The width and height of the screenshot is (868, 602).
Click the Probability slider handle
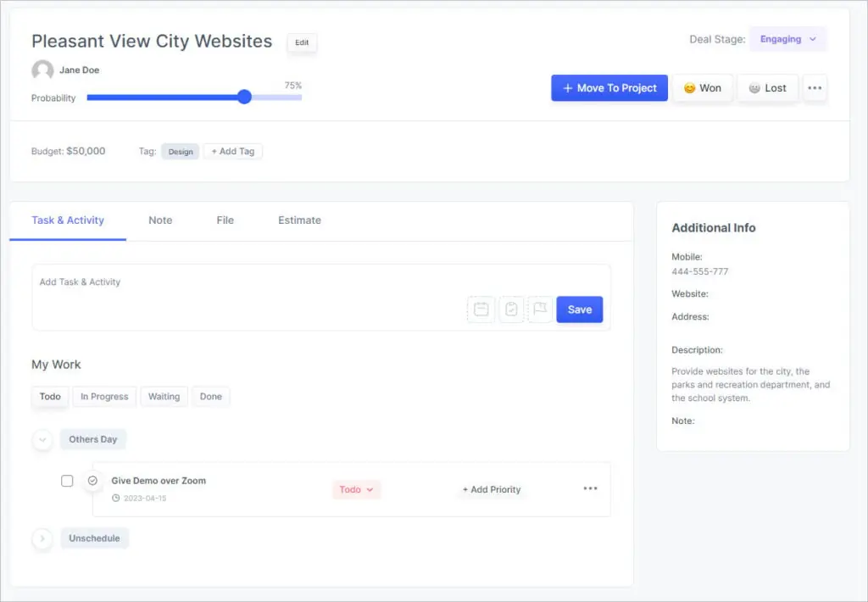[244, 98]
